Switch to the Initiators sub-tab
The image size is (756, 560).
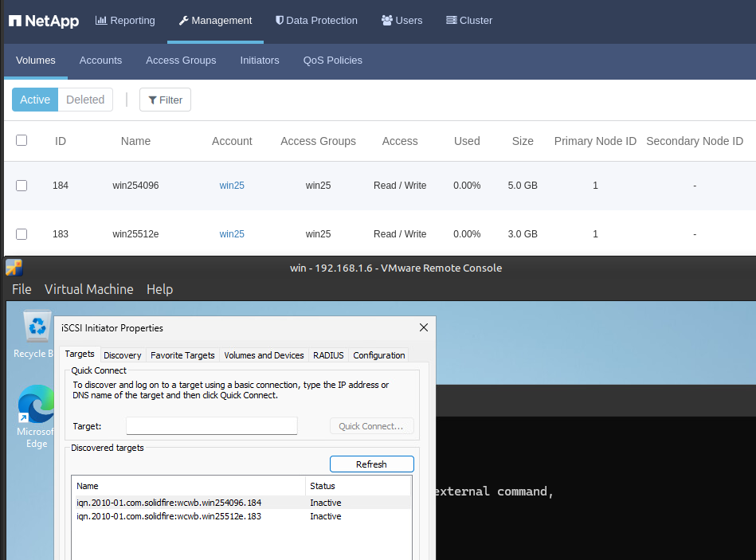coord(260,61)
